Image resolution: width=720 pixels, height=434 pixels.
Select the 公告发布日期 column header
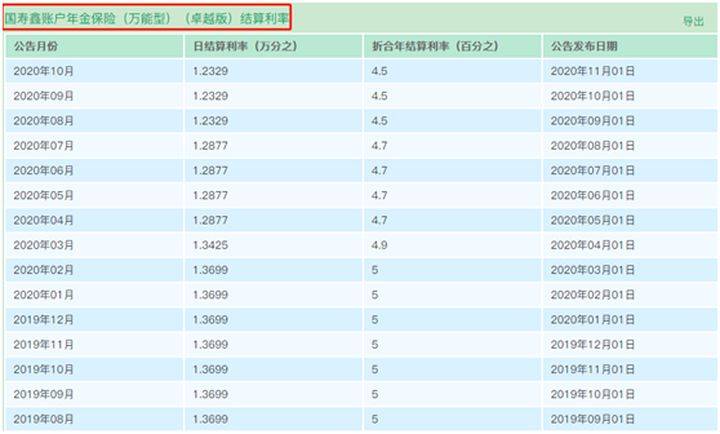[589, 46]
